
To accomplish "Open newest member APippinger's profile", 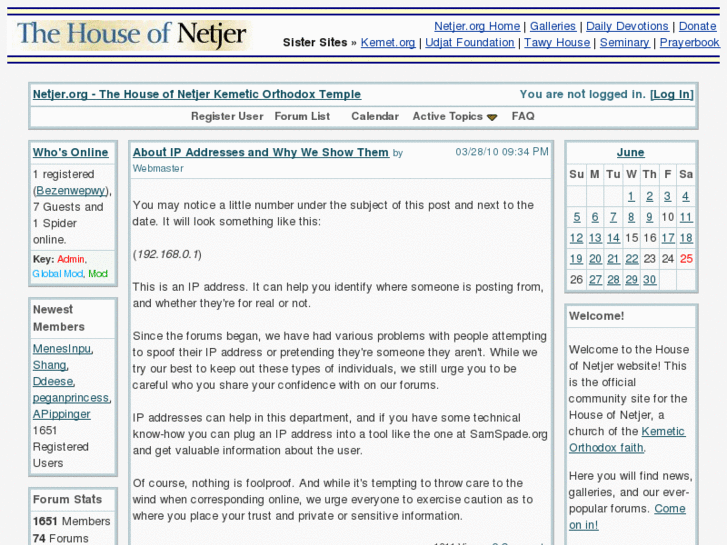I will pyautogui.click(x=61, y=414).
